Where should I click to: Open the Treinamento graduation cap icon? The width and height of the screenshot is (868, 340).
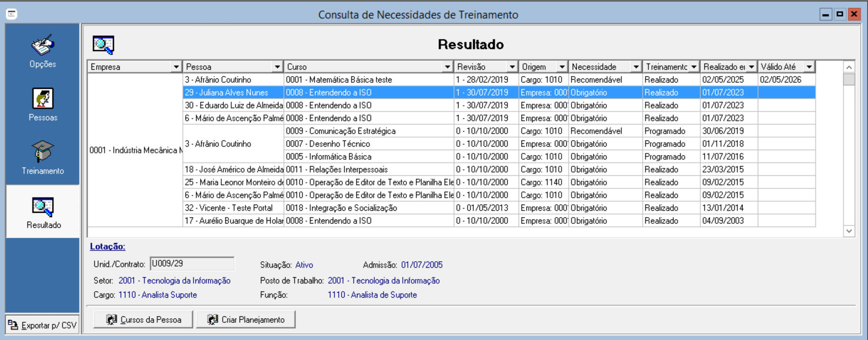coord(43,152)
